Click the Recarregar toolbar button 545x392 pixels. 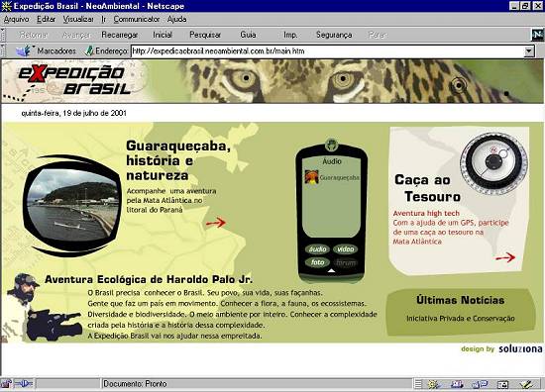pyautogui.click(x=120, y=35)
